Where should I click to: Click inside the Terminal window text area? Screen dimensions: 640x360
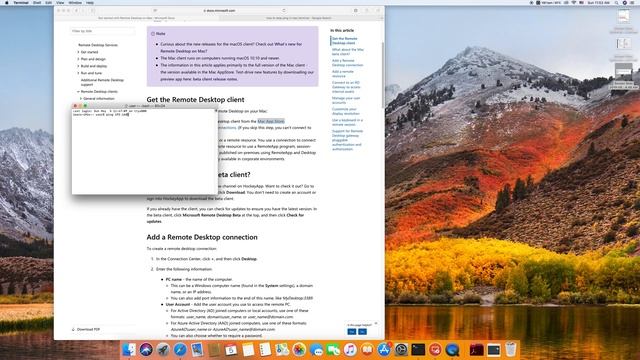pos(144,151)
